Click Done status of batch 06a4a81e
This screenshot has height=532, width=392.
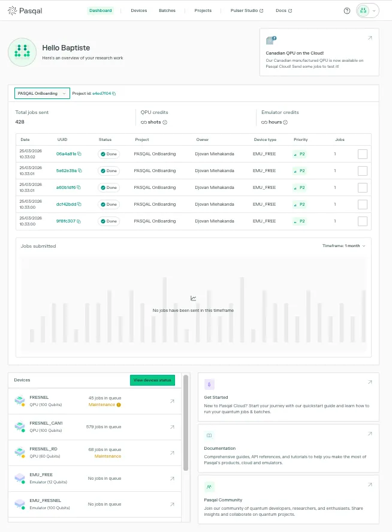108,154
